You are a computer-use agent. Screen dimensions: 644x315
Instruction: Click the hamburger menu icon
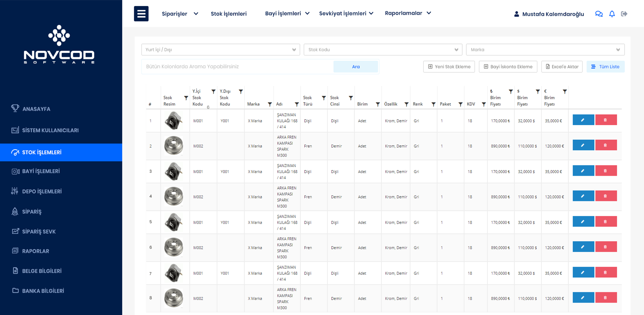point(141,14)
